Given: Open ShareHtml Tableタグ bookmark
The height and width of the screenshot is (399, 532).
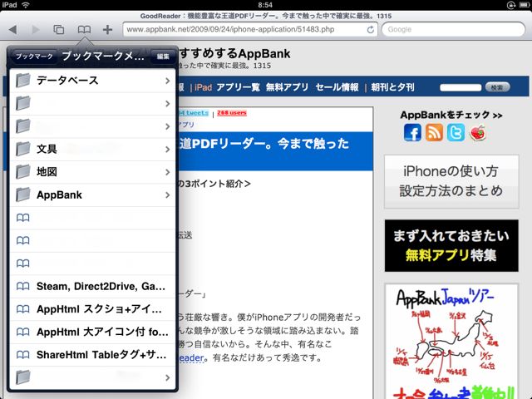Looking at the screenshot, I should (x=92, y=355).
